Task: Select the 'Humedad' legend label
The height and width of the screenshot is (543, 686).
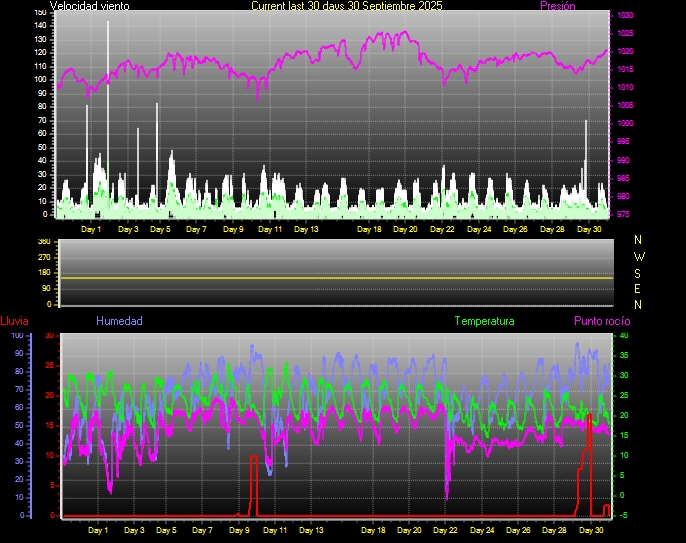Action: [x=119, y=321]
